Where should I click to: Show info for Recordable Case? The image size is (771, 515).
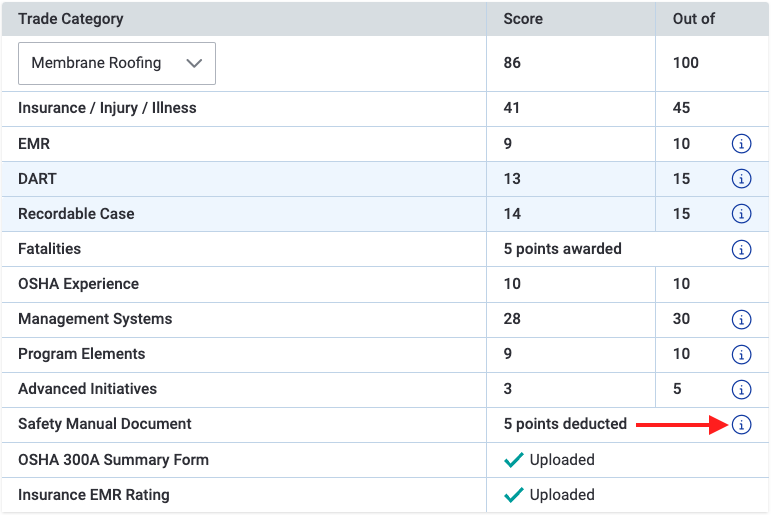click(x=741, y=213)
